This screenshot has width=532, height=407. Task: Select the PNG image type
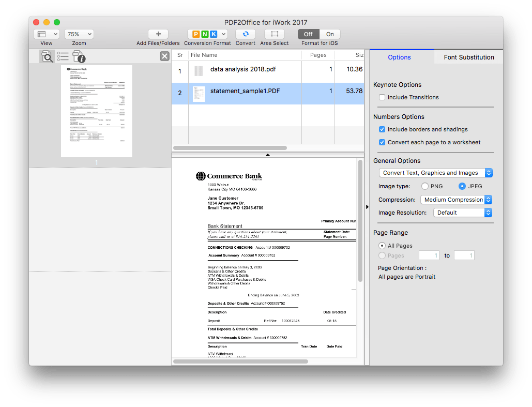(x=425, y=186)
